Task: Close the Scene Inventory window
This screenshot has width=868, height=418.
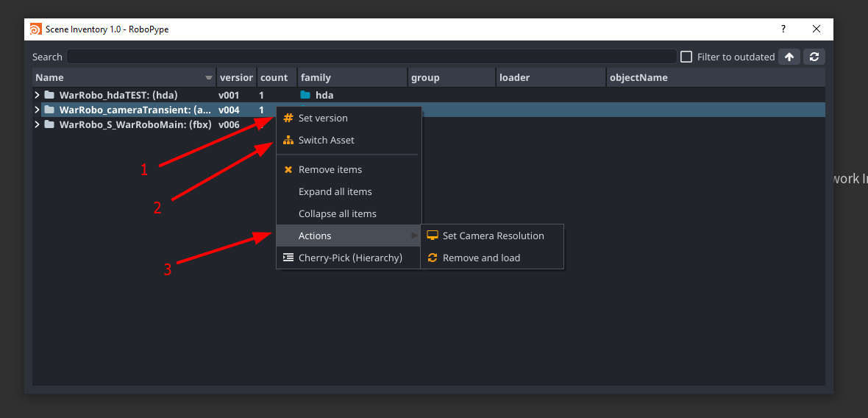Action: (816, 29)
